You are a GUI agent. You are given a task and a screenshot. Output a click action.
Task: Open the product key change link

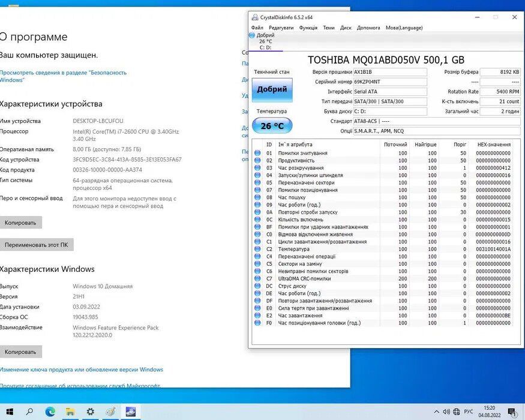click(x=82, y=370)
